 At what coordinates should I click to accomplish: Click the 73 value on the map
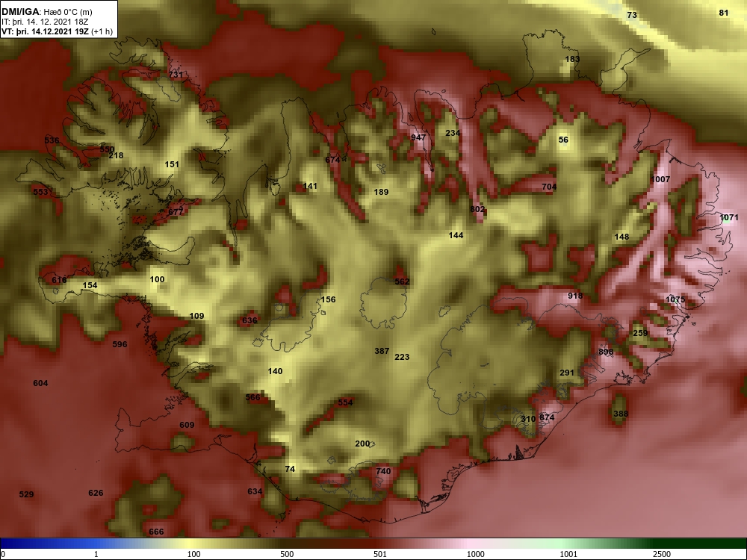pos(632,15)
